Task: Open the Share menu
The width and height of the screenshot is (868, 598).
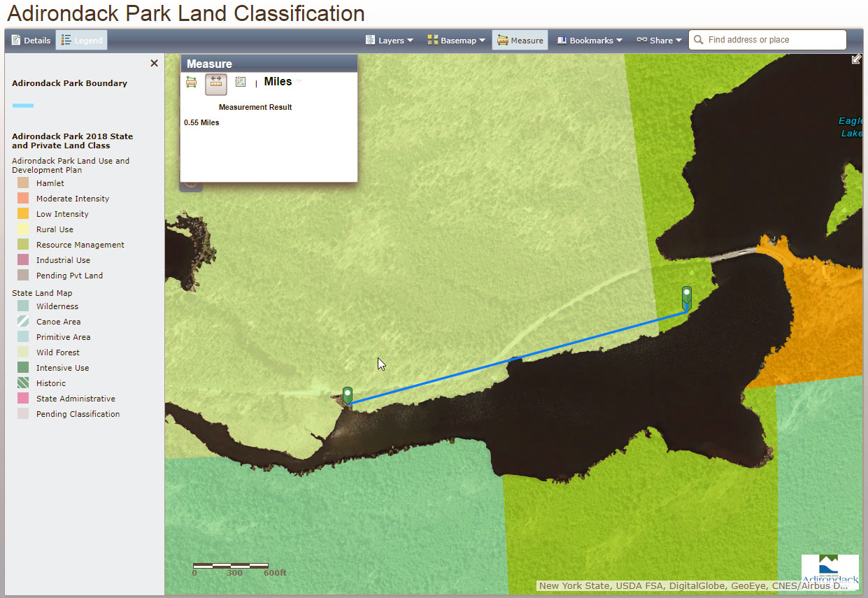Action: [659, 41]
